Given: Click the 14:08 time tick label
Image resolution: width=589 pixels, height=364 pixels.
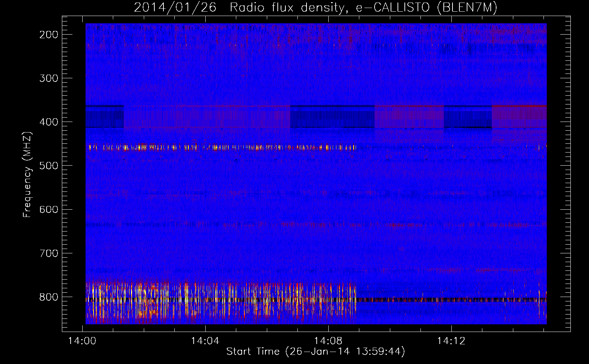Looking at the screenshot, I should point(328,341).
